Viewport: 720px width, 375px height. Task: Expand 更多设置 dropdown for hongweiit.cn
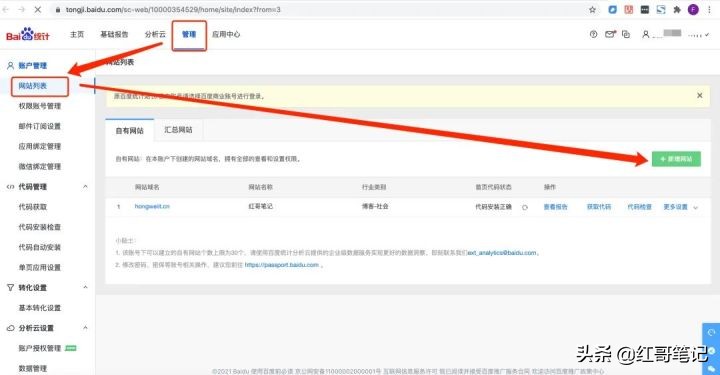tap(681, 207)
